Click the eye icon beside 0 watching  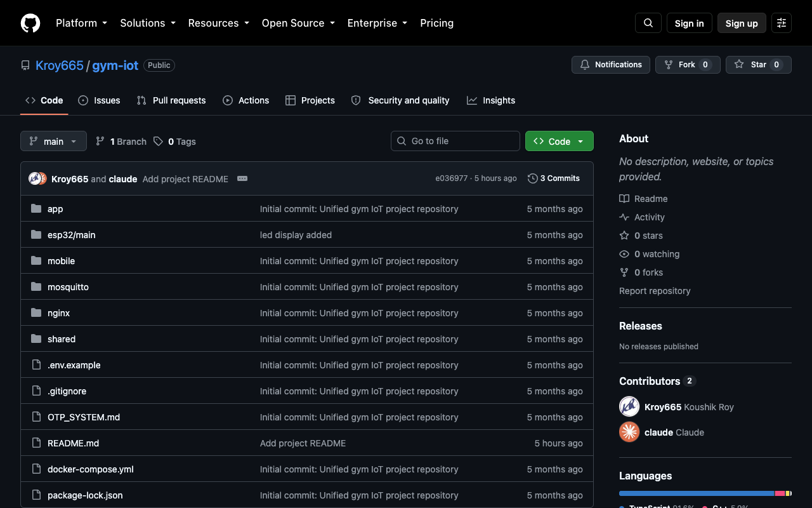(x=624, y=254)
